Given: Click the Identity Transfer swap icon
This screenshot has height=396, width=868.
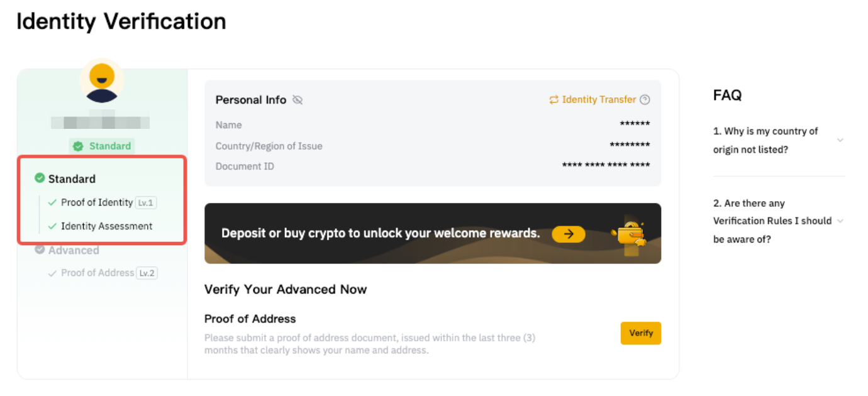Looking at the screenshot, I should pos(554,99).
